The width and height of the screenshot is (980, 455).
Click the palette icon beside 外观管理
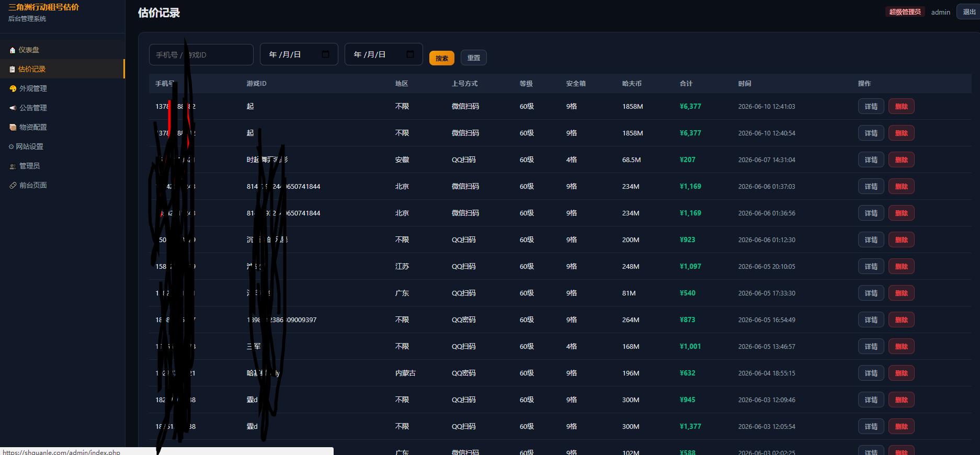(x=13, y=88)
